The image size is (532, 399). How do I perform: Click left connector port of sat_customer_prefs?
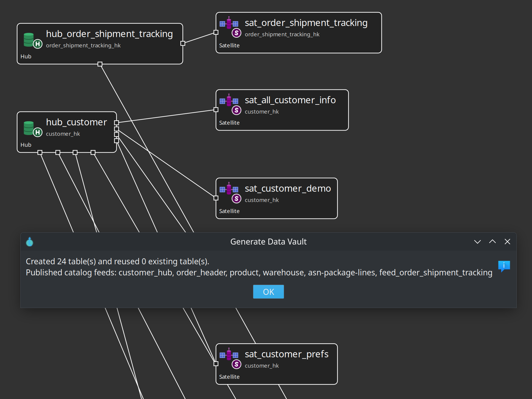[216, 364]
